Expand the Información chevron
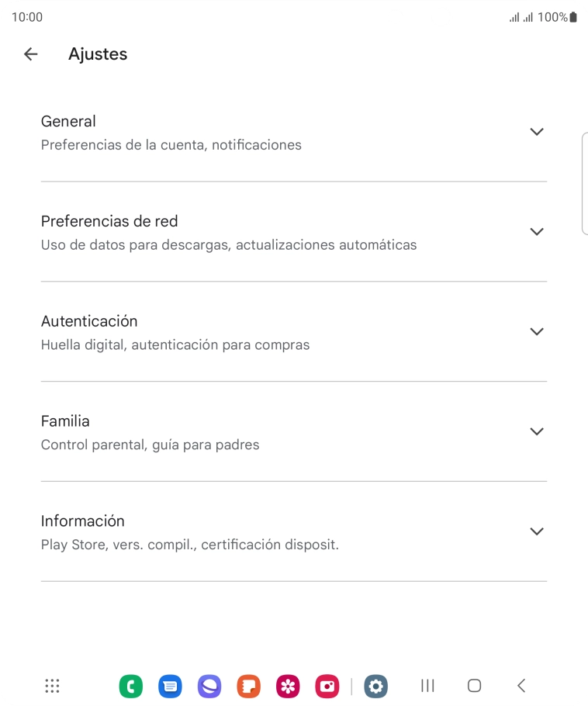The width and height of the screenshot is (588, 706). coord(536,531)
